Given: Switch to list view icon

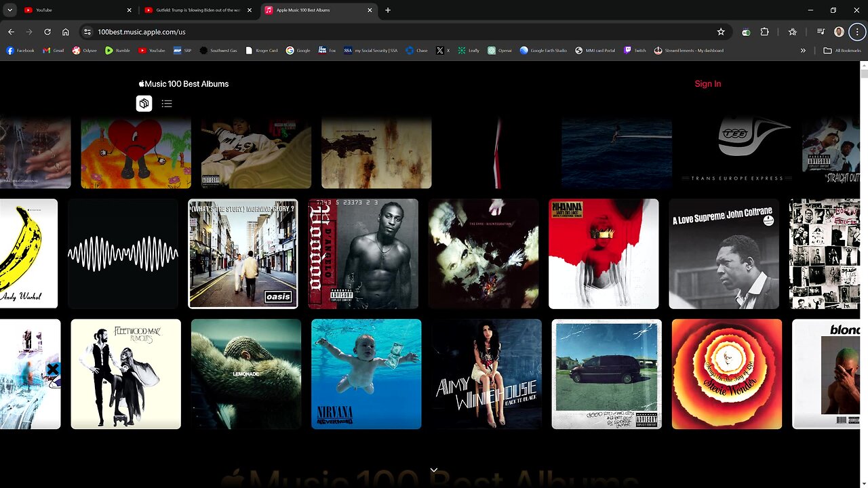Looking at the screenshot, I should pos(167,104).
